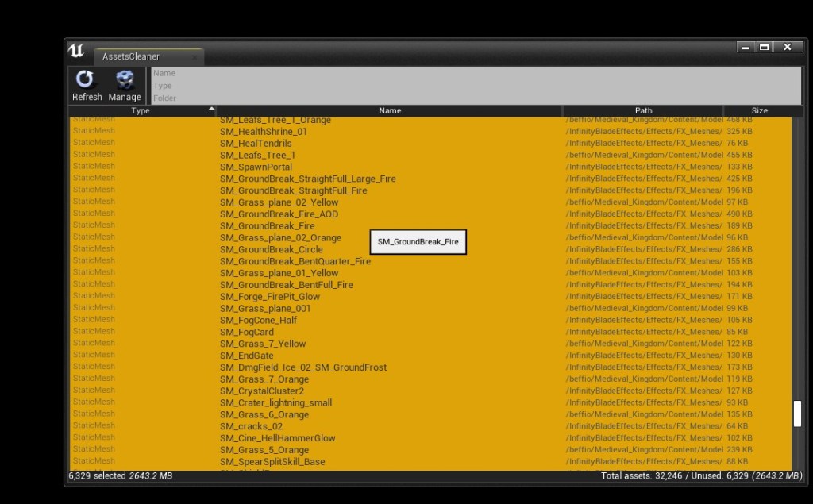Select the SM_CrystalCluster2 row
813x504 pixels.
[x=262, y=391]
